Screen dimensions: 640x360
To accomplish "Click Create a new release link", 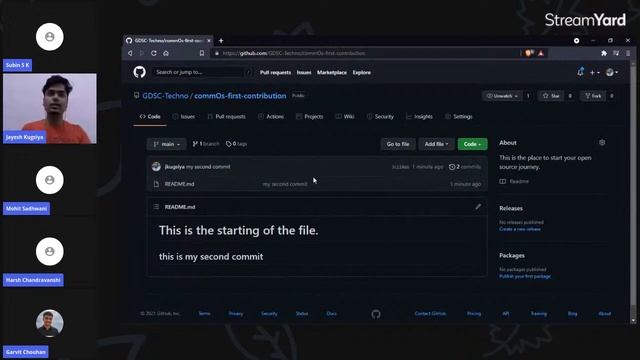I will (x=520, y=229).
